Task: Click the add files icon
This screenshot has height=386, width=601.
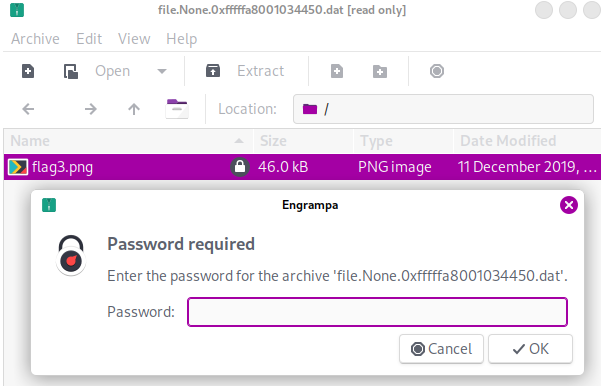Action: click(337, 71)
